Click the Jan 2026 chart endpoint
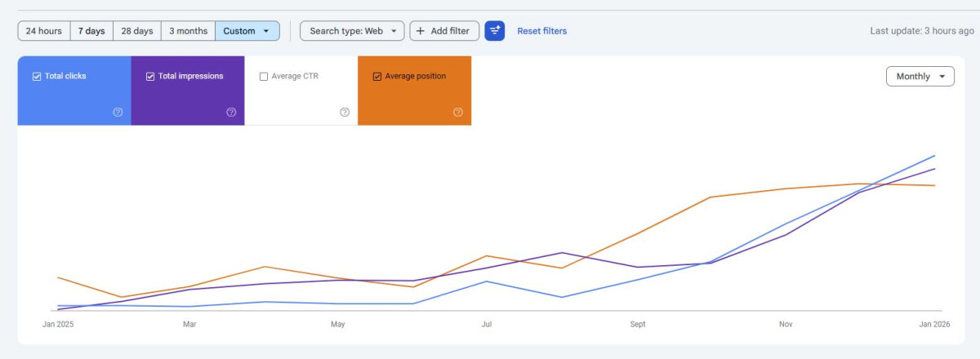This screenshot has height=359, width=980. [x=935, y=156]
